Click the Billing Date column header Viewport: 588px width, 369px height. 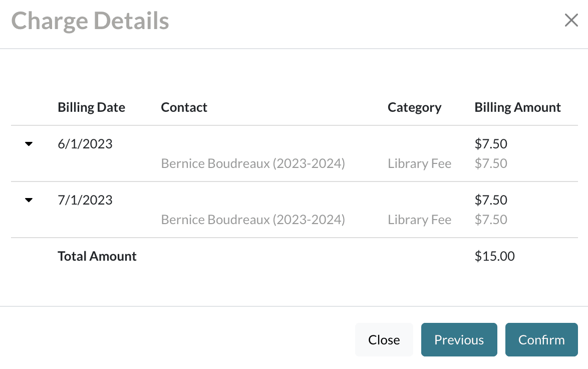coord(91,107)
